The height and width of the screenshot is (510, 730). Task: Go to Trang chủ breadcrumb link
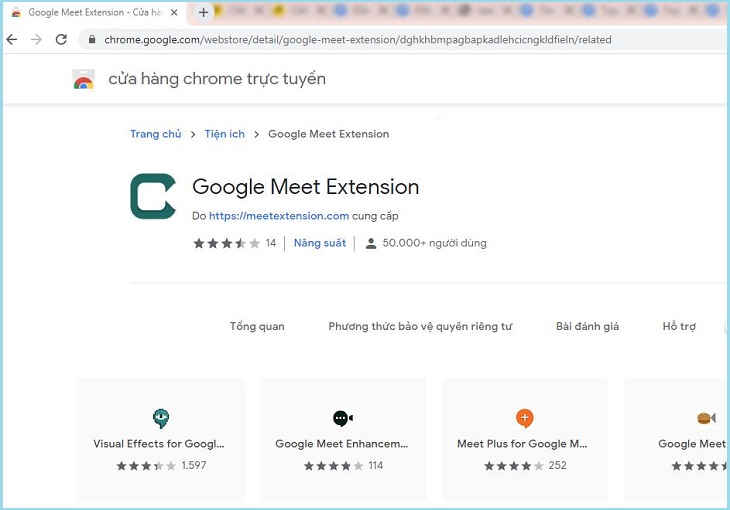pyautogui.click(x=156, y=134)
